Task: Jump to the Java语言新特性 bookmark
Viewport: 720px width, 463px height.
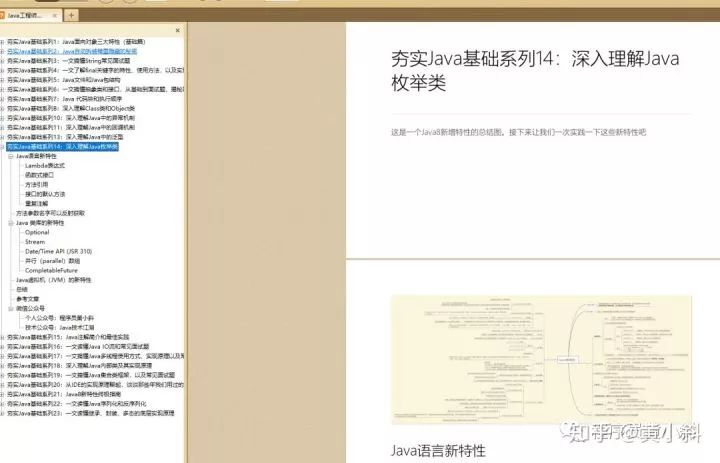Action: (x=36, y=156)
